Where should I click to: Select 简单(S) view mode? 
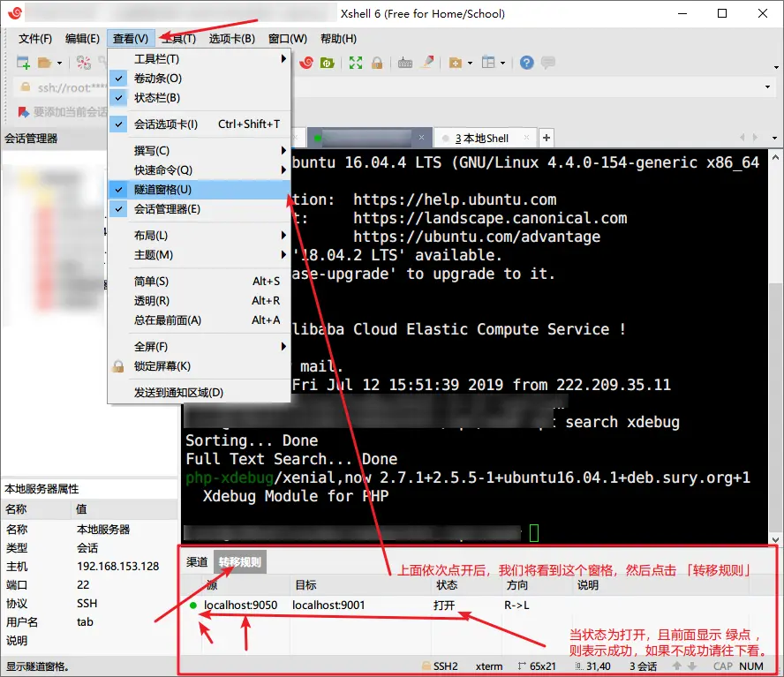(199, 282)
